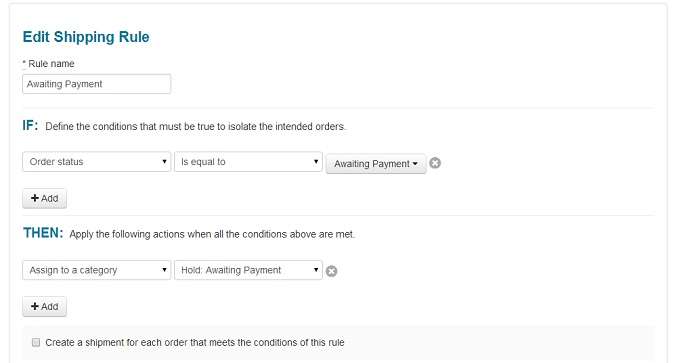
Task: Expand the 'Is equal to' operator dropdown
Action: (x=248, y=162)
